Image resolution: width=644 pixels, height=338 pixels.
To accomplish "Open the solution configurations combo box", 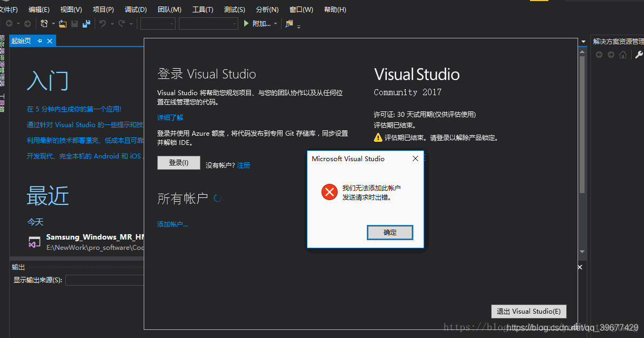I will click(158, 24).
